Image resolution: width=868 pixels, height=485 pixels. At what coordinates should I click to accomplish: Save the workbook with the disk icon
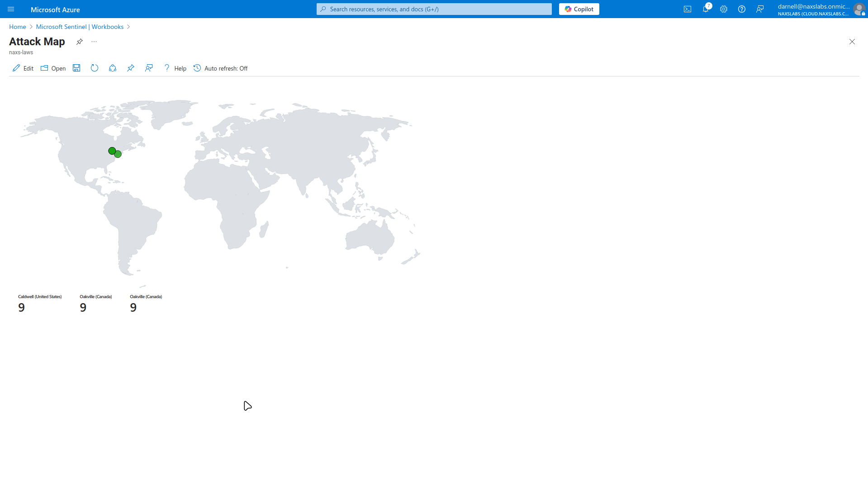pos(76,68)
